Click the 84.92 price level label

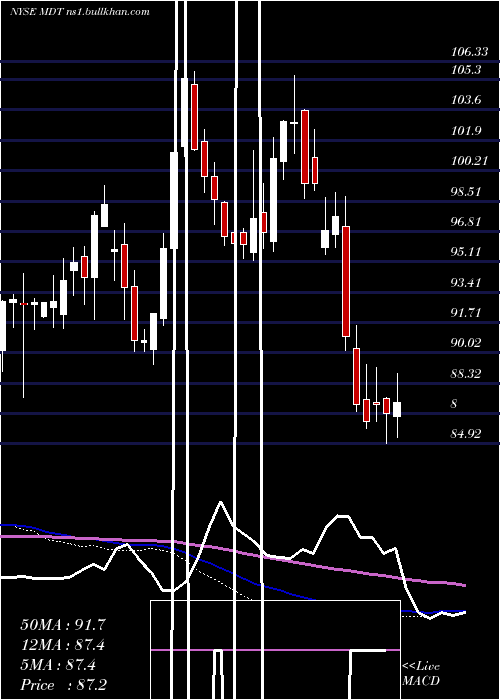[466, 433]
